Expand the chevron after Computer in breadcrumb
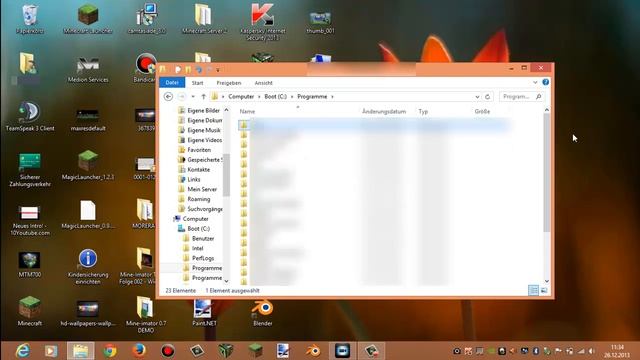Screen dimensions: 640x360 (x=259, y=97)
